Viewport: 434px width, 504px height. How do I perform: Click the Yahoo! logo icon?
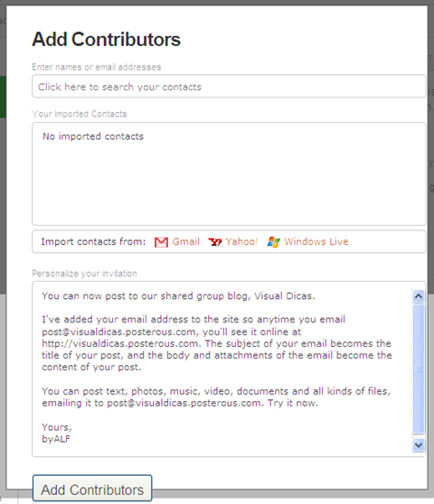(x=215, y=242)
